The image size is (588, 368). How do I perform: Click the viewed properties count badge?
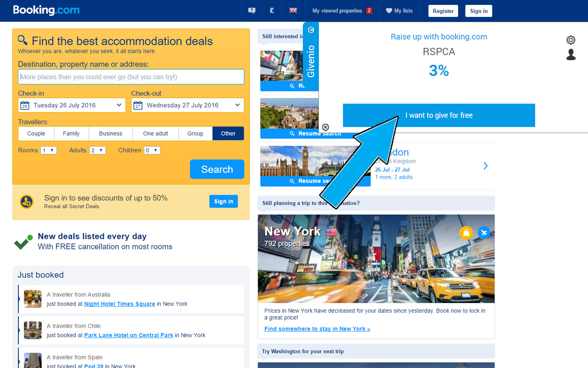tap(369, 11)
